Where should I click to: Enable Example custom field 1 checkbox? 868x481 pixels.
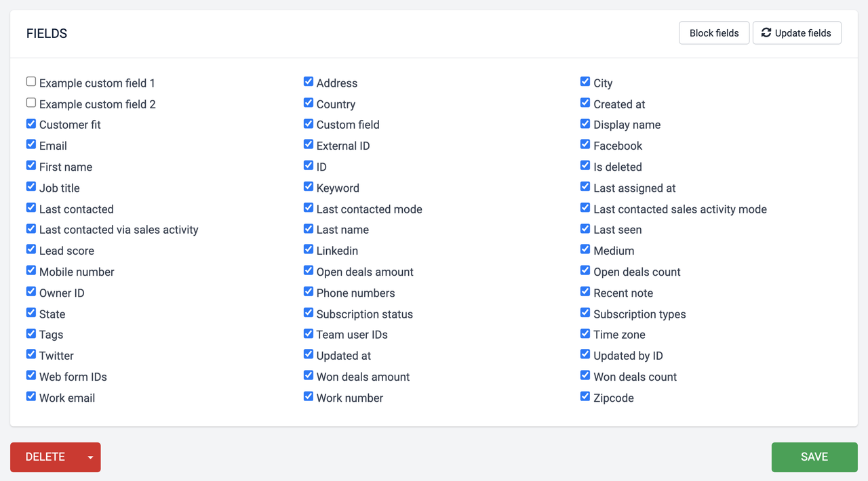[31, 82]
